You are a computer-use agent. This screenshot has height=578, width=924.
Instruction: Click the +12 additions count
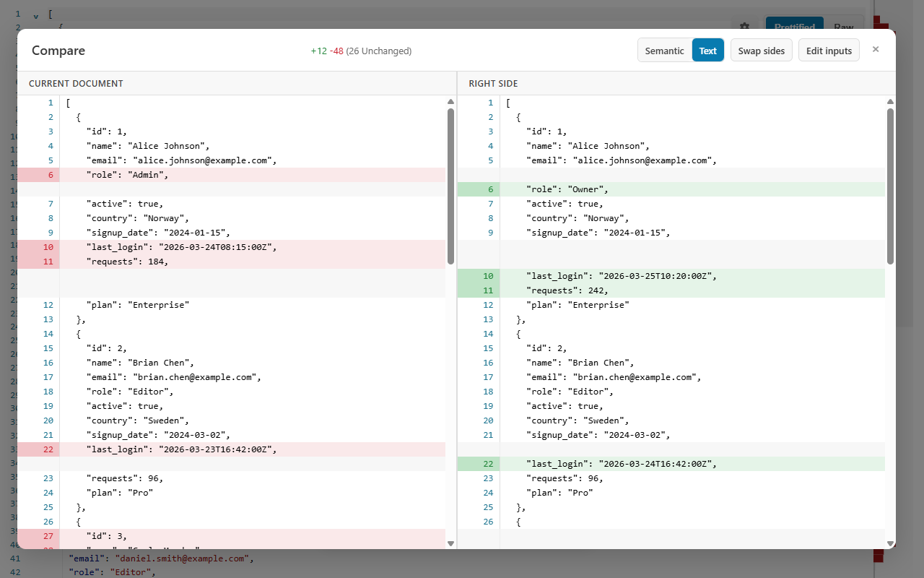pyautogui.click(x=318, y=51)
